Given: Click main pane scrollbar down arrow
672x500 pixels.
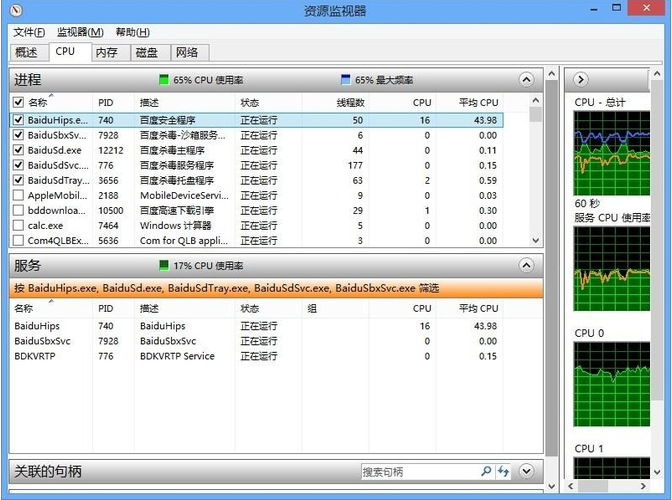Looking at the screenshot, I should 552,486.
